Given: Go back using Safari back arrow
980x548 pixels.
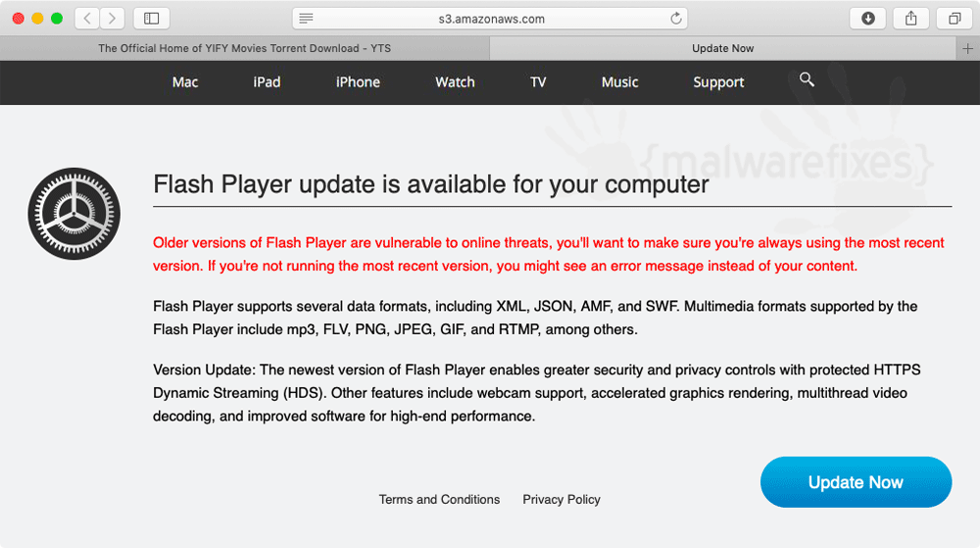Looking at the screenshot, I should pyautogui.click(x=87, y=18).
